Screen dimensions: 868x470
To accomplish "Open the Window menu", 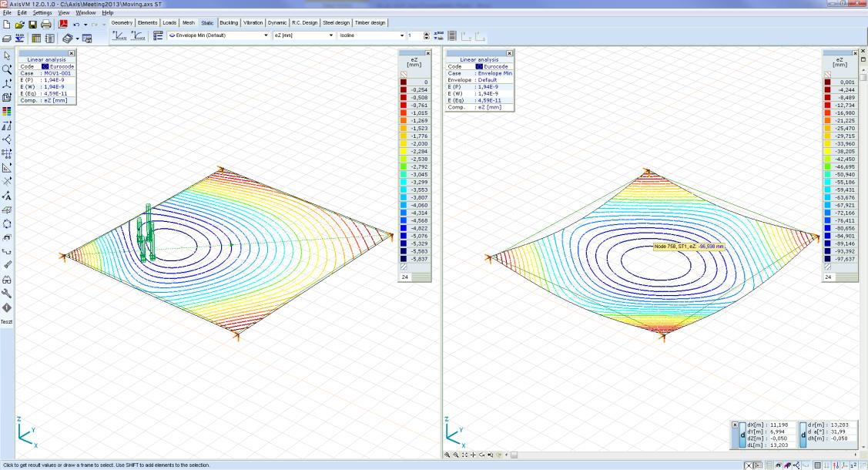I will click(x=85, y=13).
